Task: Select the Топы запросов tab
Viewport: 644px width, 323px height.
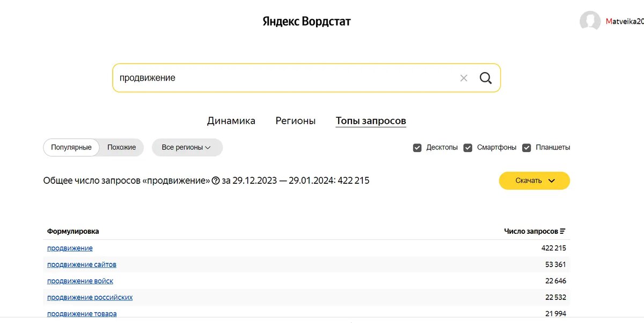Action: coord(371,121)
